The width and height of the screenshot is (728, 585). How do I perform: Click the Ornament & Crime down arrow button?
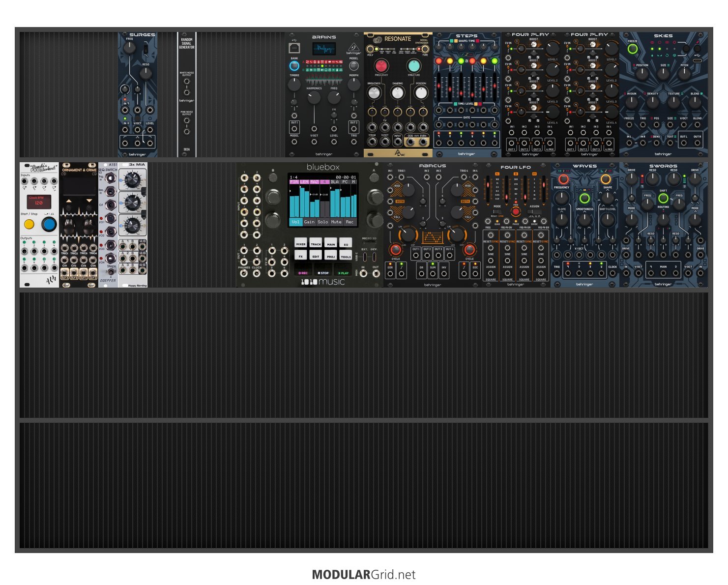(x=88, y=202)
